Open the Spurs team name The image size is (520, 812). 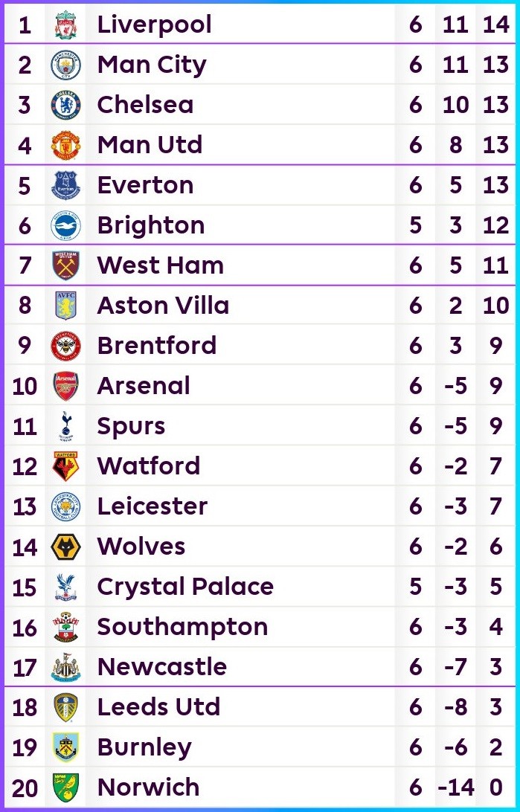[x=131, y=426]
